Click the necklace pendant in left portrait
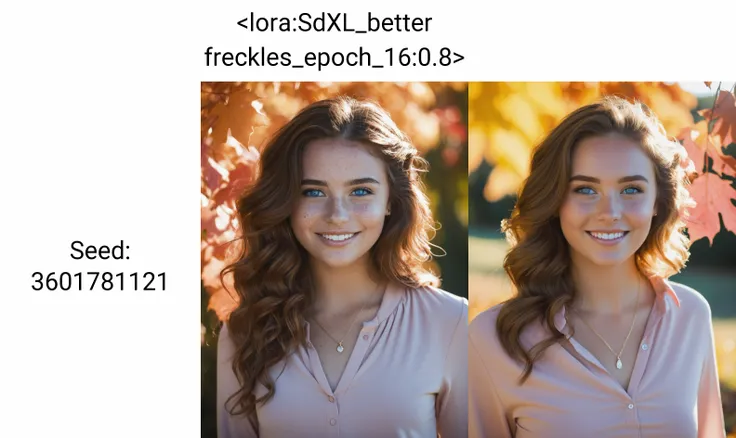Viewport: 736px width, 438px height. [x=340, y=348]
